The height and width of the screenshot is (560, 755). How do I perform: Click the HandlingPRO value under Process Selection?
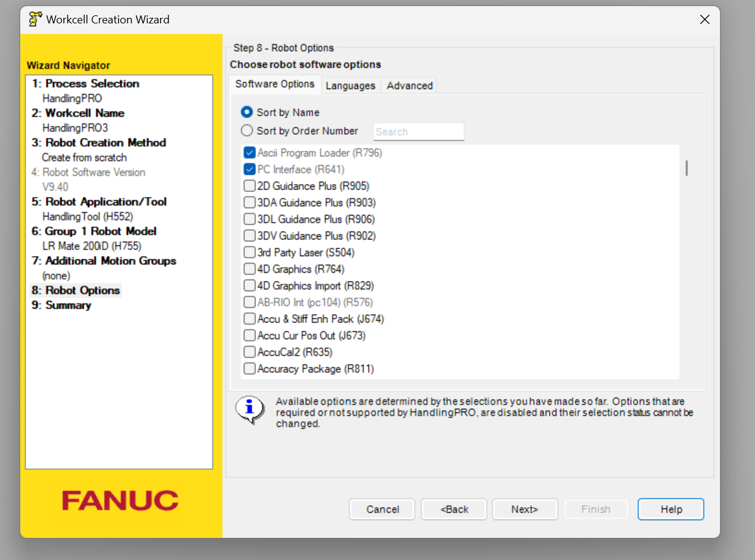click(72, 98)
